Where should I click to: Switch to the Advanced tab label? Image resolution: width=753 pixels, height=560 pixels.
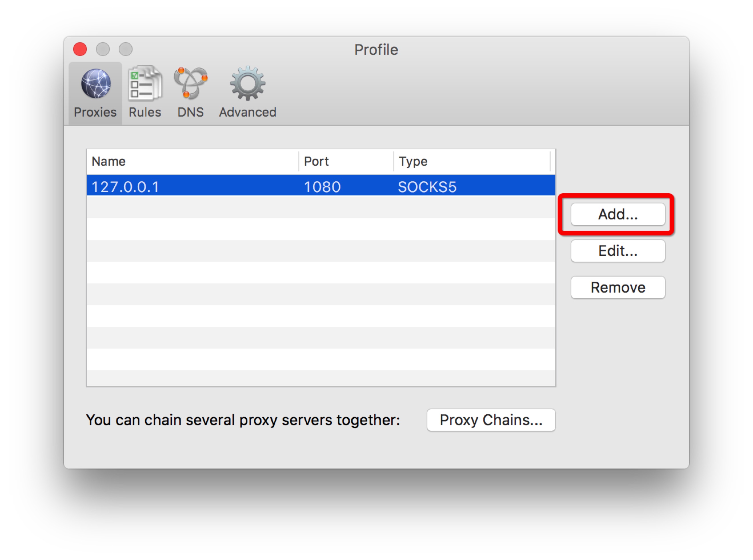pos(247,112)
